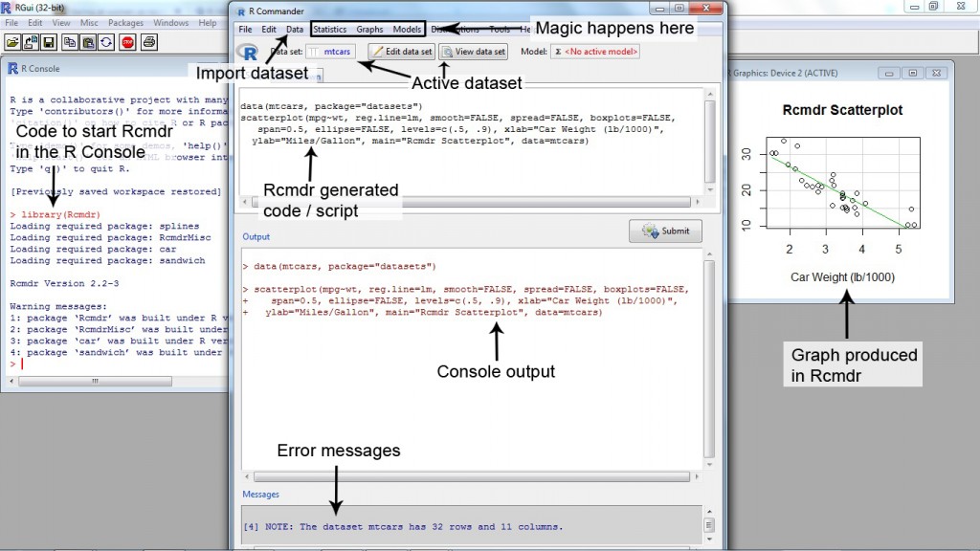Click the Messages pane label
The image size is (980, 551).
click(260, 495)
